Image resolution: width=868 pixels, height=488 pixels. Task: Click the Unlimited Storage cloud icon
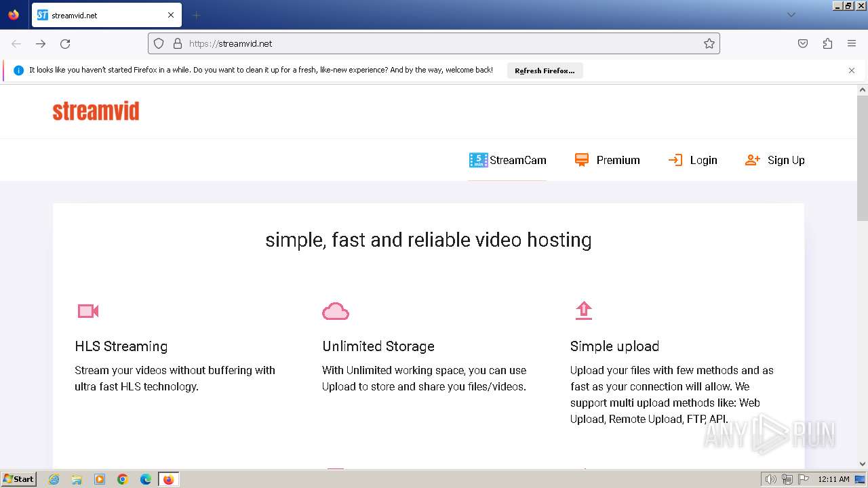(336, 311)
